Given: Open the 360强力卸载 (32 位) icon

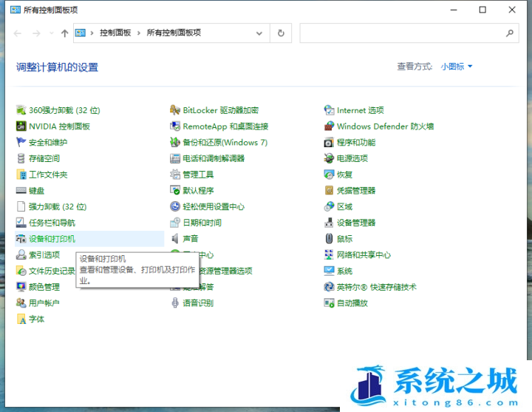Looking at the screenshot, I should (21, 110).
